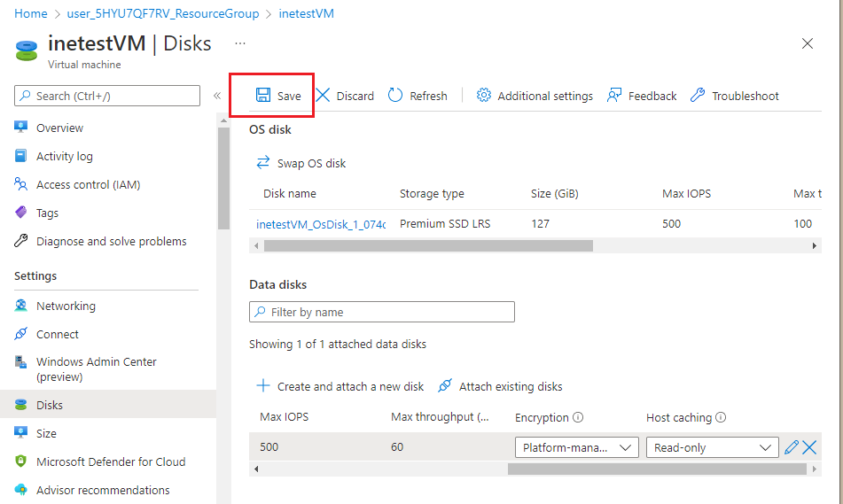Edit data disk with pencil icon
Screen dimensions: 843x504
click(x=792, y=447)
